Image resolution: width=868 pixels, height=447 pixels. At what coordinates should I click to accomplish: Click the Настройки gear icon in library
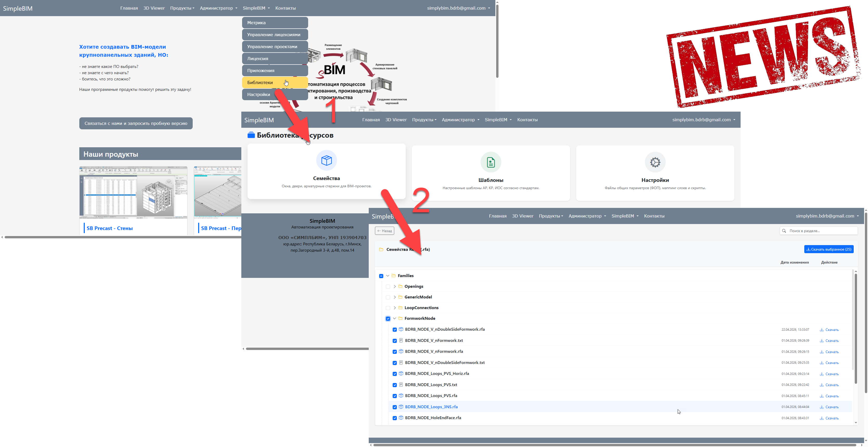(x=655, y=162)
